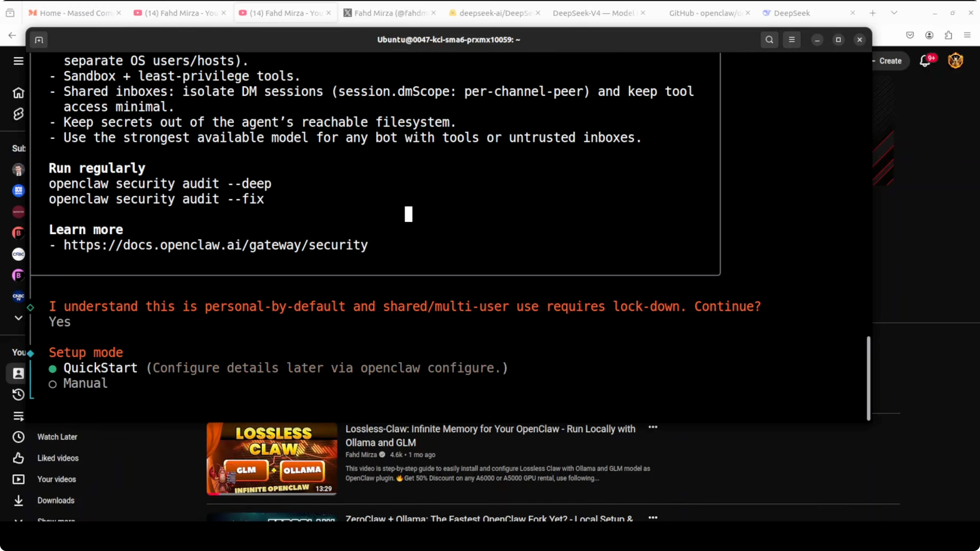This screenshot has height=551, width=980.
Task: Open the browser tab list dropdown
Action: pyautogui.click(x=894, y=13)
